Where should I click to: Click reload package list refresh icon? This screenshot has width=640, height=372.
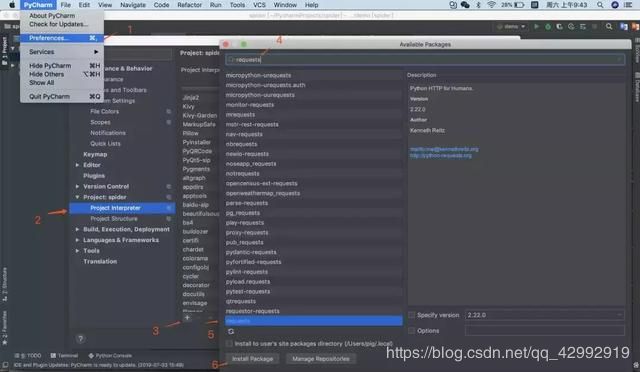click(x=231, y=331)
